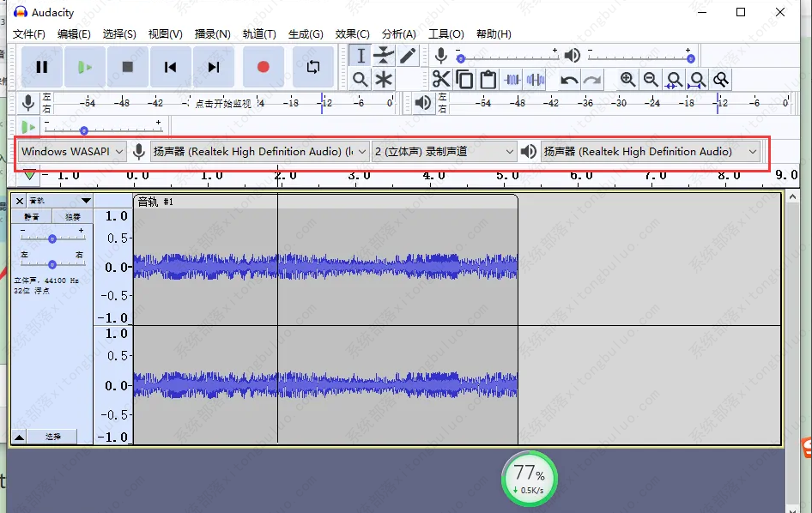Trim audio outside the selection
812x513 pixels.
pyautogui.click(x=512, y=80)
